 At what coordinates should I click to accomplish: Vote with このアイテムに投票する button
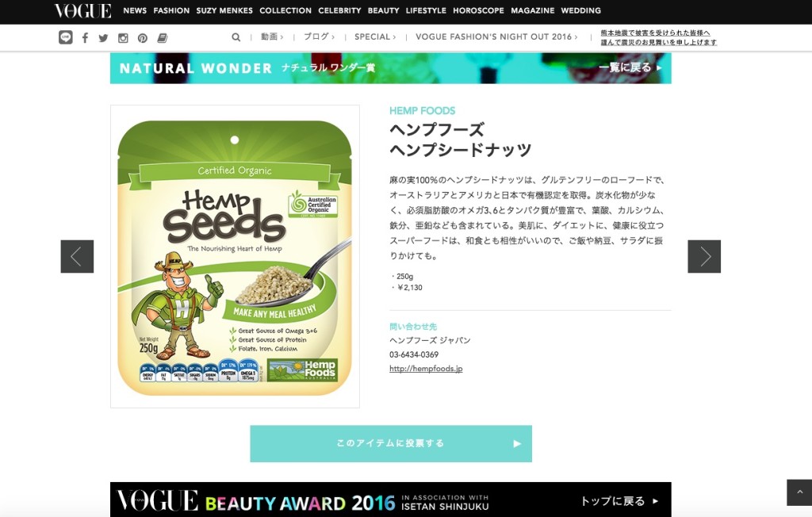(x=391, y=443)
